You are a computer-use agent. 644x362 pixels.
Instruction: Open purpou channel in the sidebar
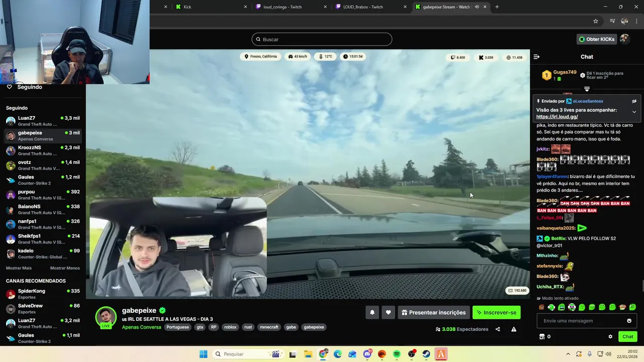point(43,195)
